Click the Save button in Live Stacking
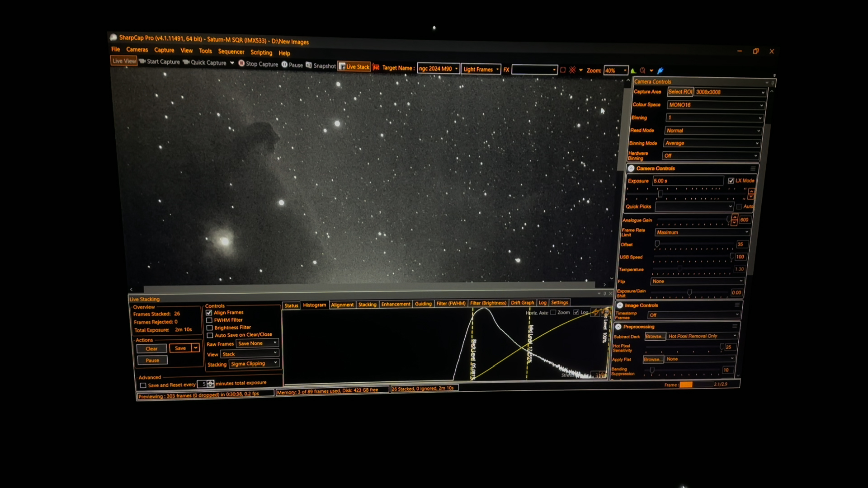The width and height of the screenshot is (868, 488). coord(180,348)
